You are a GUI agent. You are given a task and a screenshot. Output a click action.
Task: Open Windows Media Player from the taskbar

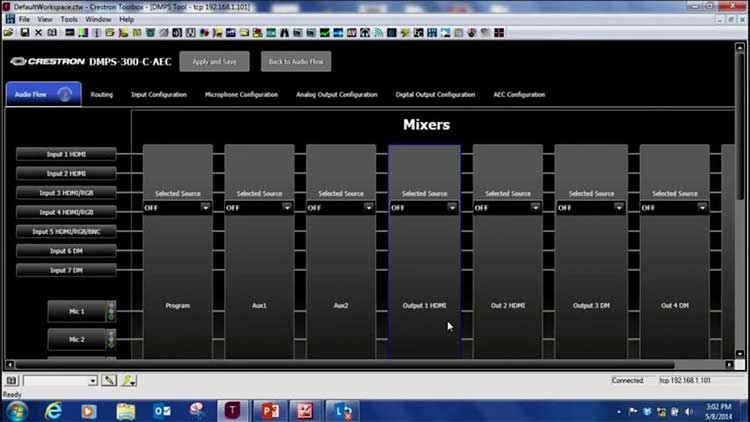point(88,411)
